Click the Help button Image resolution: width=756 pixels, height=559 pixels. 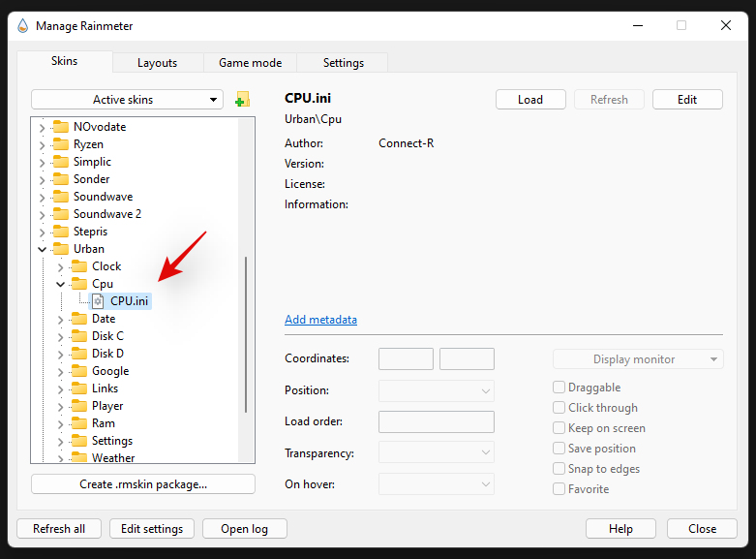(620, 529)
